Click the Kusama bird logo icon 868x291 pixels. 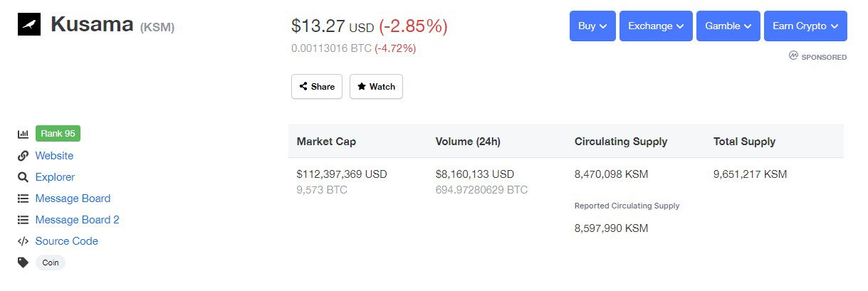pyautogui.click(x=28, y=24)
